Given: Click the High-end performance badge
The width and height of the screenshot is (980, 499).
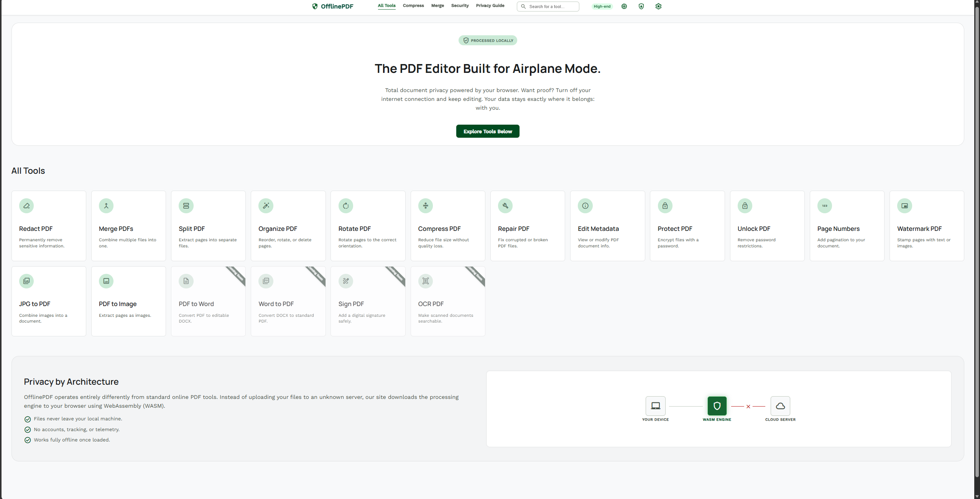Looking at the screenshot, I should [x=602, y=7].
